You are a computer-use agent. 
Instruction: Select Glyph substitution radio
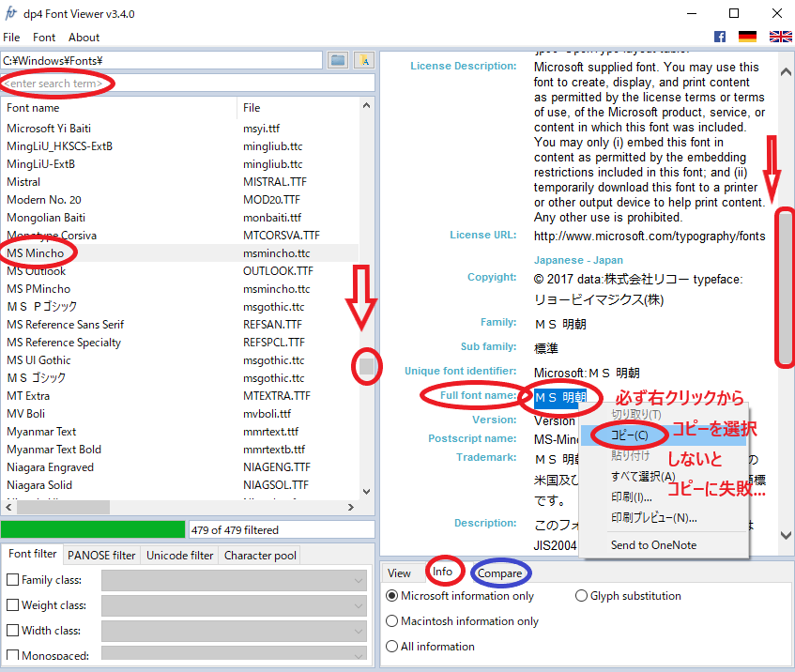click(x=581, y=595)
